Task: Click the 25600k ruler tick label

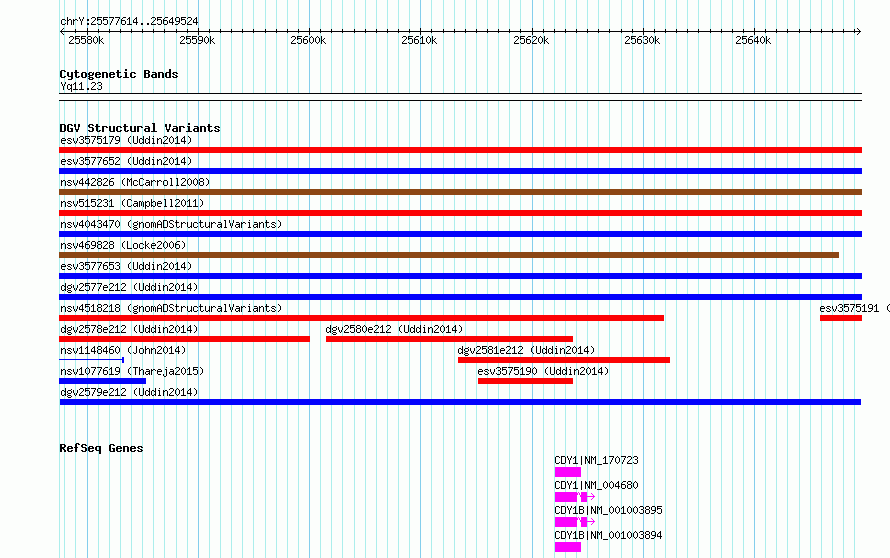Action: 308,40
